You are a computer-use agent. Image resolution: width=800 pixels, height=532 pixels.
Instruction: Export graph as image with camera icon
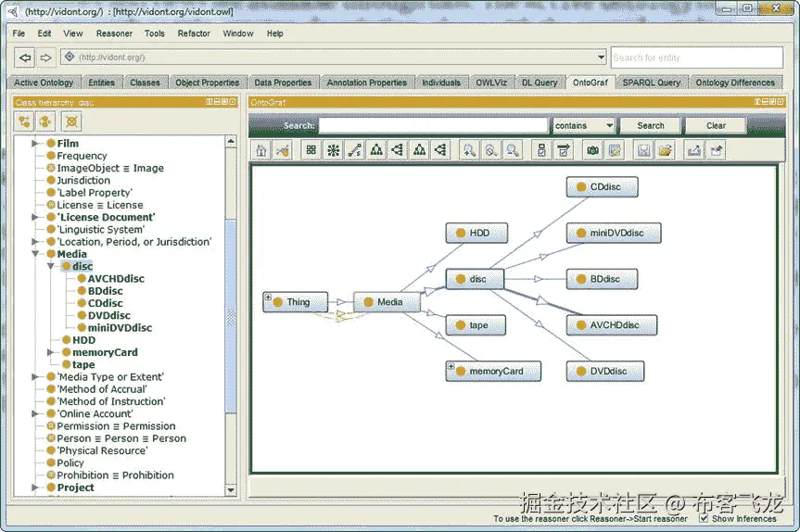pyautogui.click(x=592, y=150)
